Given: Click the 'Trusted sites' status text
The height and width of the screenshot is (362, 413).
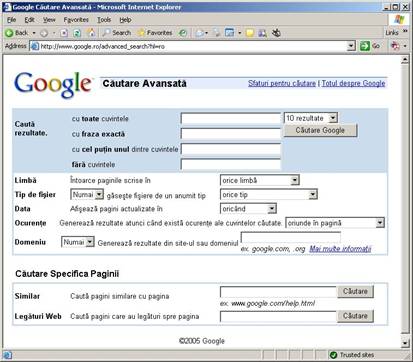Looking at the screenshot, I should click(357, 355).
